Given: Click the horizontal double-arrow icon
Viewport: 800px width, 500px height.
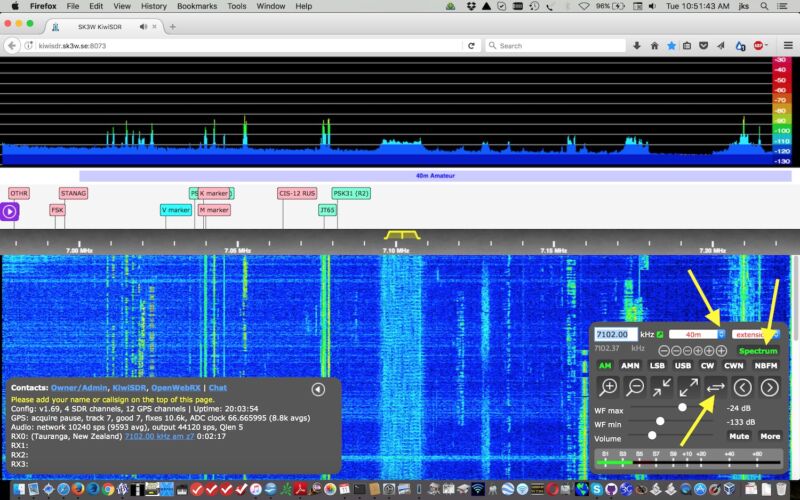Looking at the screenshot, I should [x=716, y=387].
